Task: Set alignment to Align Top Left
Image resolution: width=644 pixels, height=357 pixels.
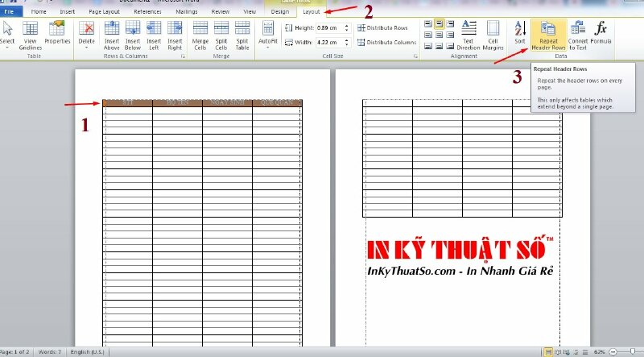Action: point(428,24)
